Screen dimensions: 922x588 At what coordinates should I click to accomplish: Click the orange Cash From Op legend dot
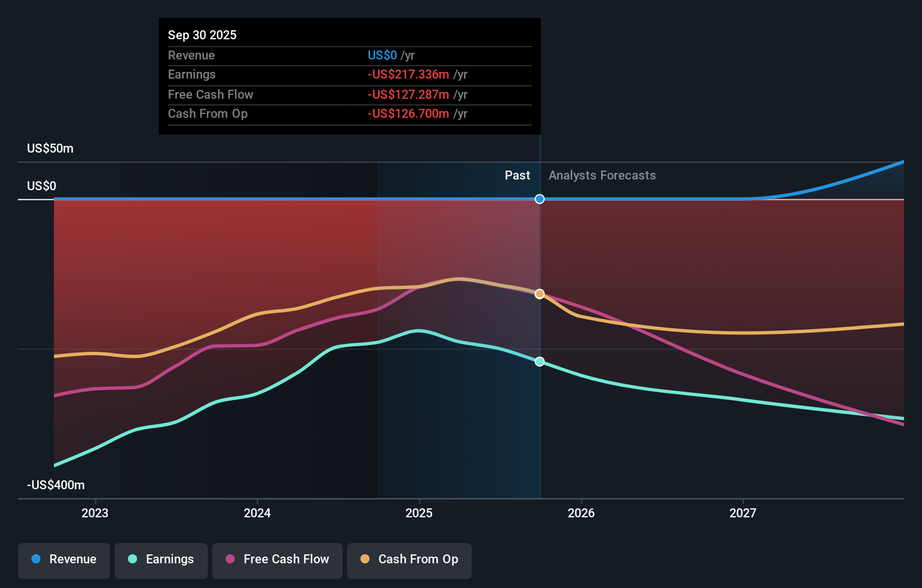pyautogui.click(x=364, y=559)
